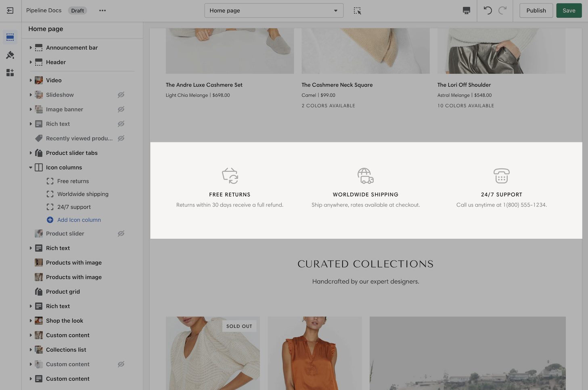This screenshot has width=588, height=390.
Task: Switch desktop preview viewport icon
Action: 466,10
